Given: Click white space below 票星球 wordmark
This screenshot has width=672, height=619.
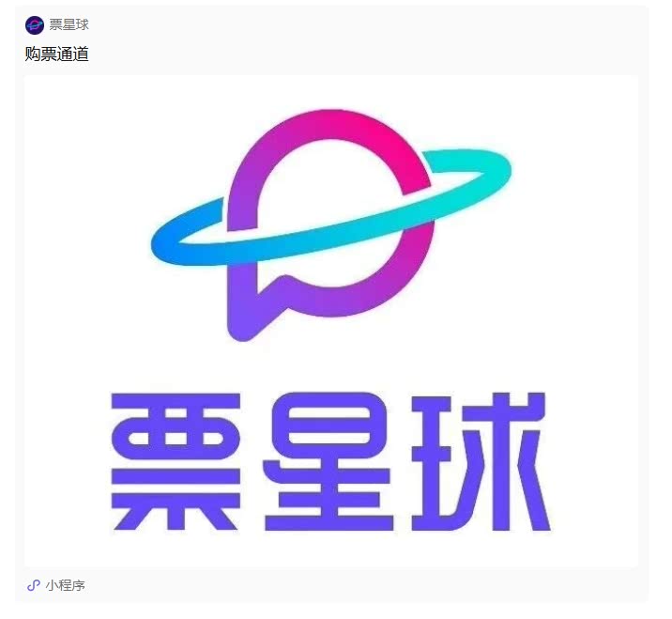Looking at the screenshot, I should tap(331, 549).
